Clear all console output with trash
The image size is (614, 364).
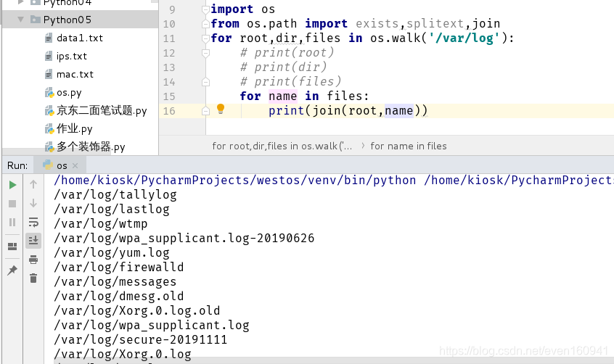(33, 278)
